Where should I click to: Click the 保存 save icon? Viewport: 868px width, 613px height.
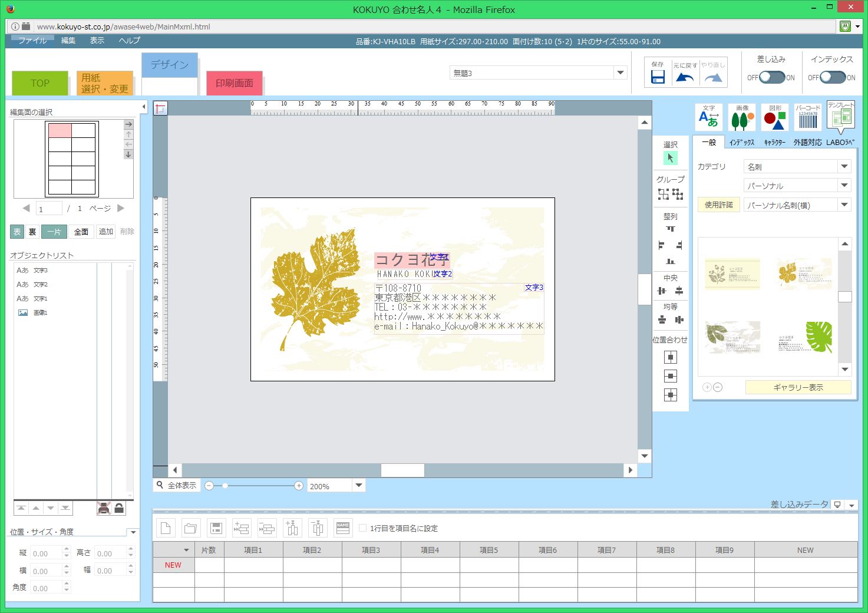click(x=658, y=77)
